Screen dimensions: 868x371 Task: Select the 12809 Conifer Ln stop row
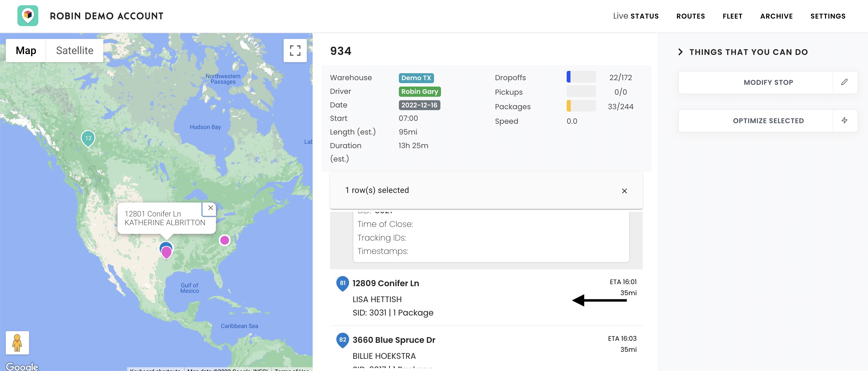point(486,297)
